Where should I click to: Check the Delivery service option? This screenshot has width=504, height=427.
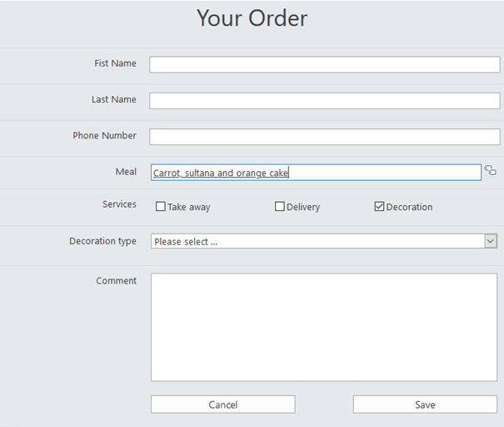pos(280,206)
